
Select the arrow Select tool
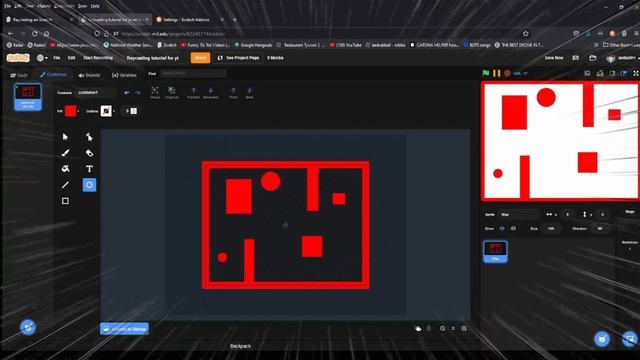pyautogui.click(x=65, y=137)
